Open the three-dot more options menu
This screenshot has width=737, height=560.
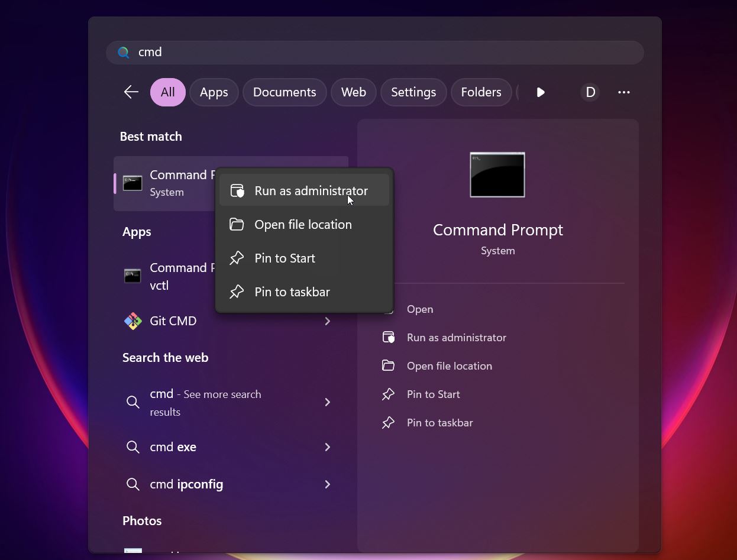tap(623, 92)
